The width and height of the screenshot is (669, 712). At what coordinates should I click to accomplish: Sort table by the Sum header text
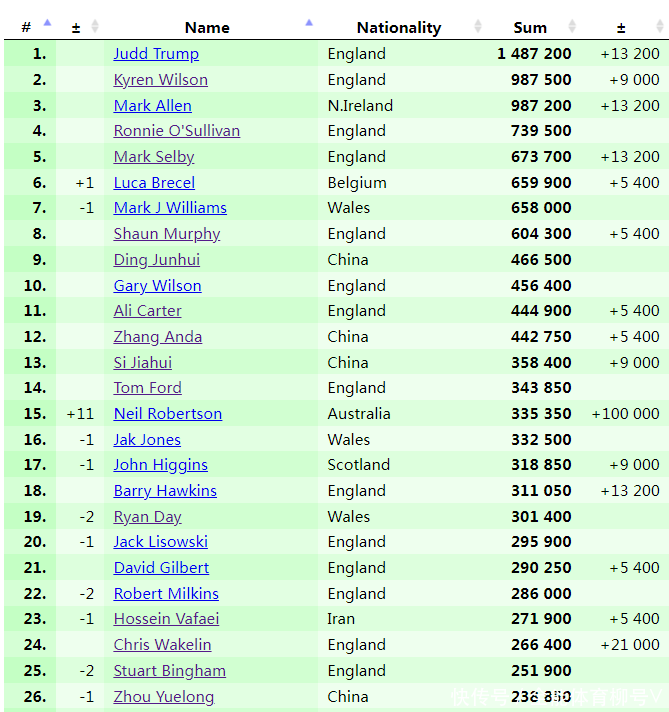click(x=530, y=28)
